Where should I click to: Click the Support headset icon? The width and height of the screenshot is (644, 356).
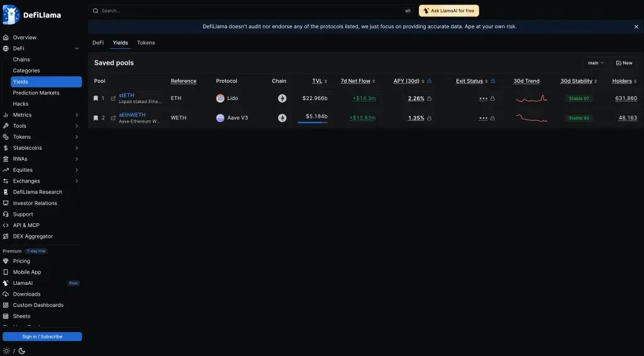click(x=6, y=214)
